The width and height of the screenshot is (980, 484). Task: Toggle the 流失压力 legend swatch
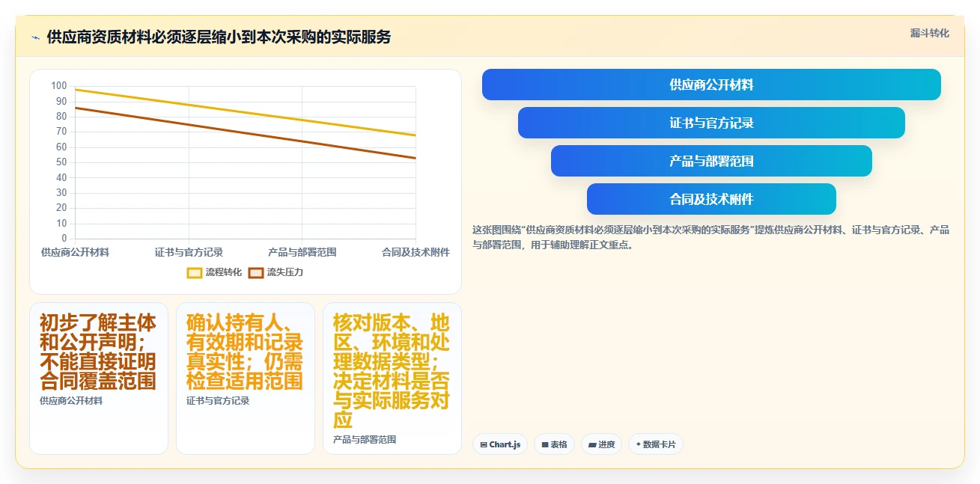(256, 272)
